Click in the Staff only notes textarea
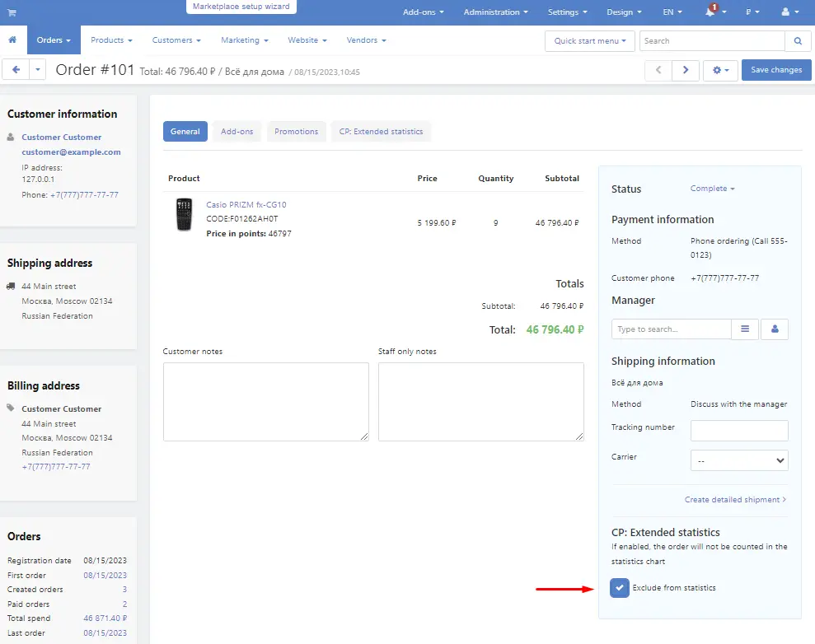This screenshot has width=815, height=644. pyautogui.click(x=480, y=402)
